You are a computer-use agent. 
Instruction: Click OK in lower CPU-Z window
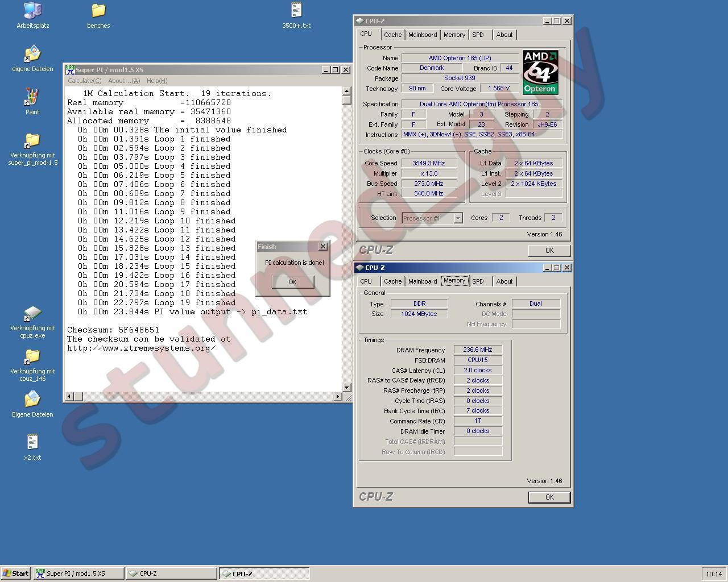549,497
